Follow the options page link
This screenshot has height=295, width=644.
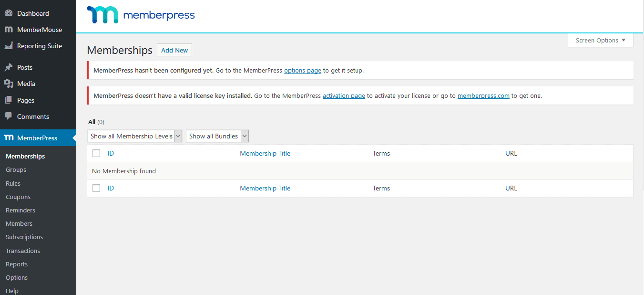tap(303, 70)
